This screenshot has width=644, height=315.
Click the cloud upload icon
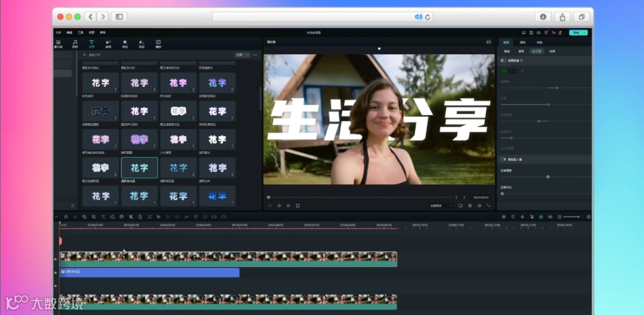click(x=538, y=32)
